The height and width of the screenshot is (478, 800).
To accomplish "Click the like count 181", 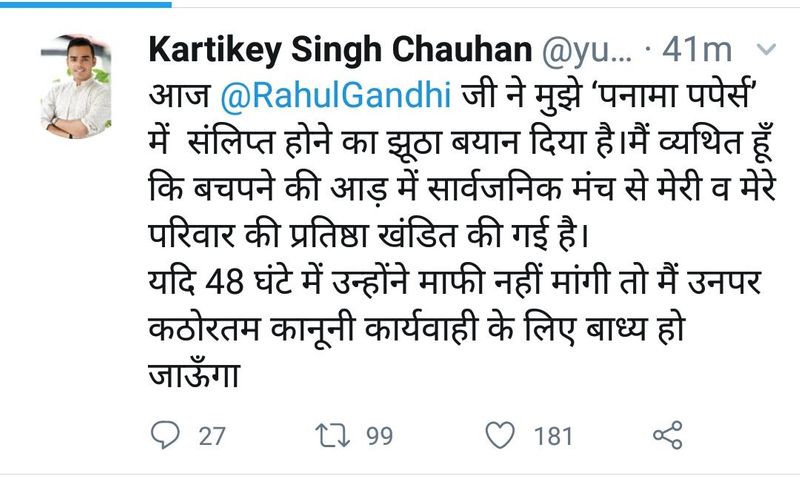I will coord(553,437).
